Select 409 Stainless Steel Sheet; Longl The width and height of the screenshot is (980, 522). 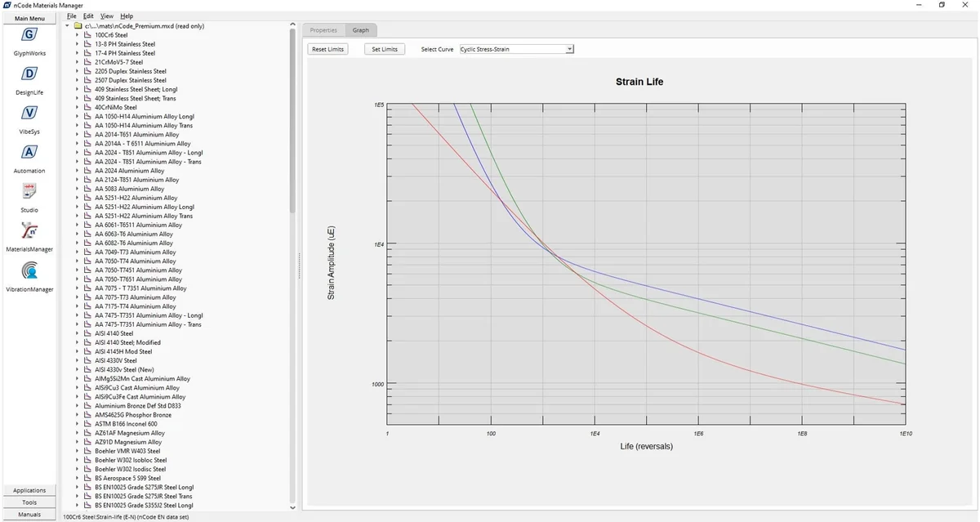click(x=136, y=89)
